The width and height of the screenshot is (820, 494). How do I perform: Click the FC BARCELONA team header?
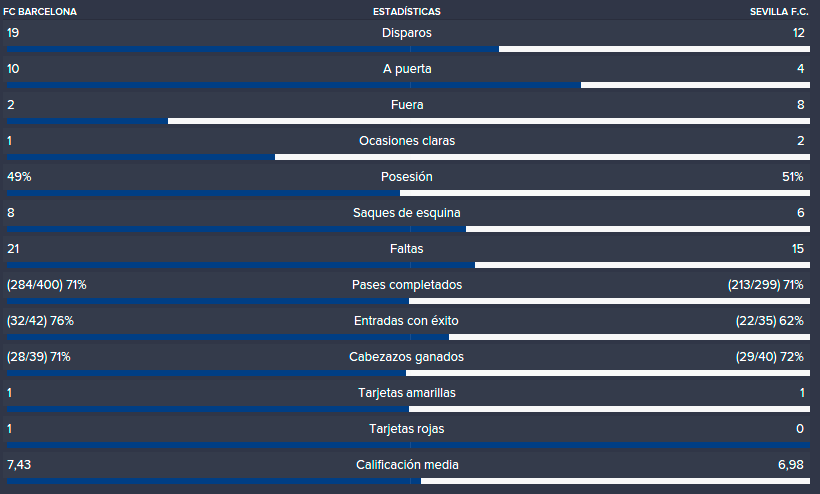click(x=40, y=12)
